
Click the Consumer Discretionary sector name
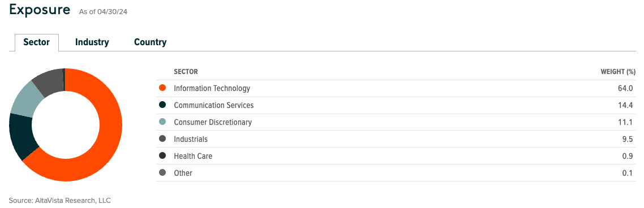click(213, 122)
